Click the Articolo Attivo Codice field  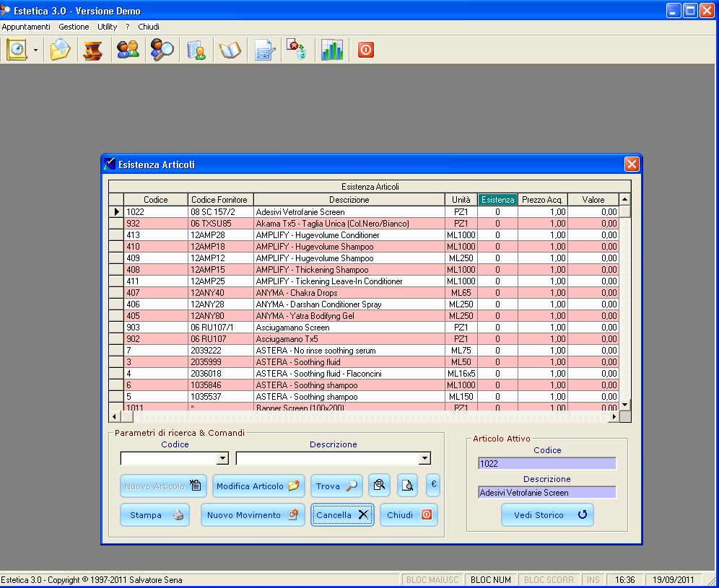546,463
